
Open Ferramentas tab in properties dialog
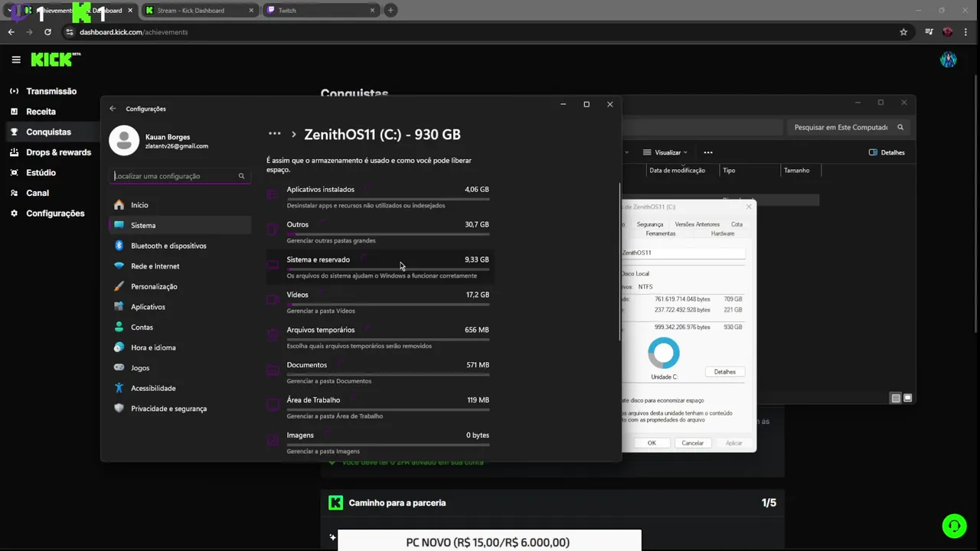[660, 233]
